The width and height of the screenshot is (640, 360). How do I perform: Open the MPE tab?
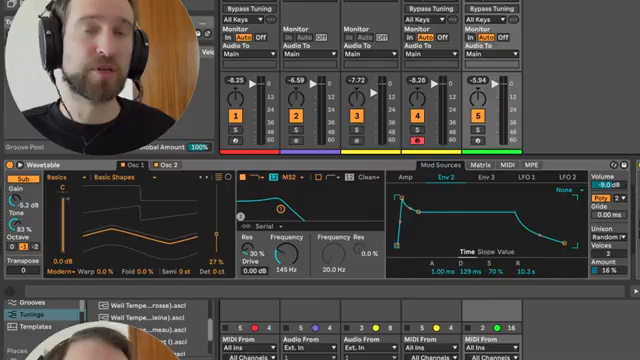tap(531, 165)
